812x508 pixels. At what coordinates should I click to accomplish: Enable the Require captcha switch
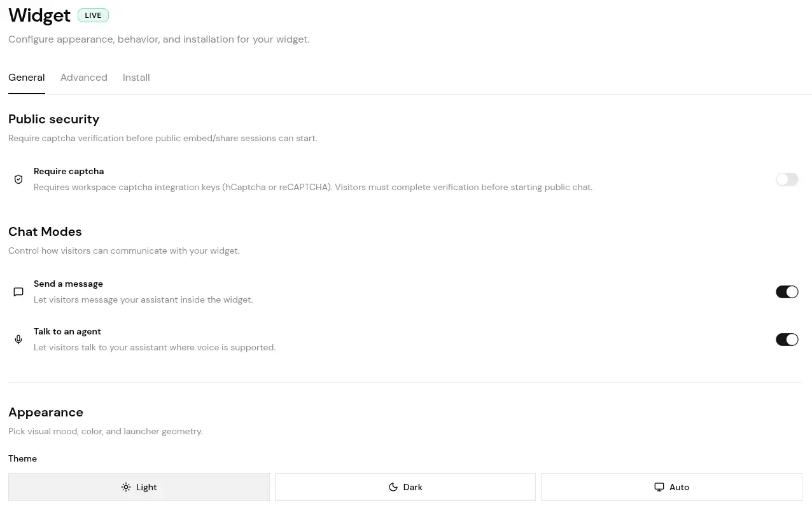(x=787, y=179)
